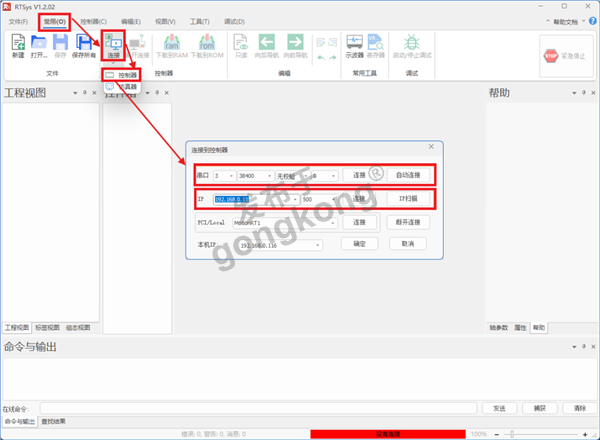
Task: Click the 示波器 oscilloscope icon
Action: tap(354, 42)
